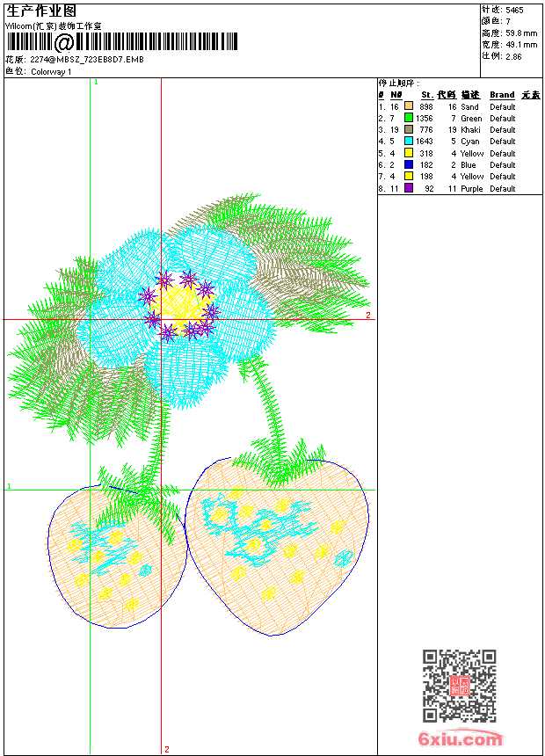Viewport: 545px width, 756px height.
Task: Select the Green thread color swatch
Action: [409, 118]
